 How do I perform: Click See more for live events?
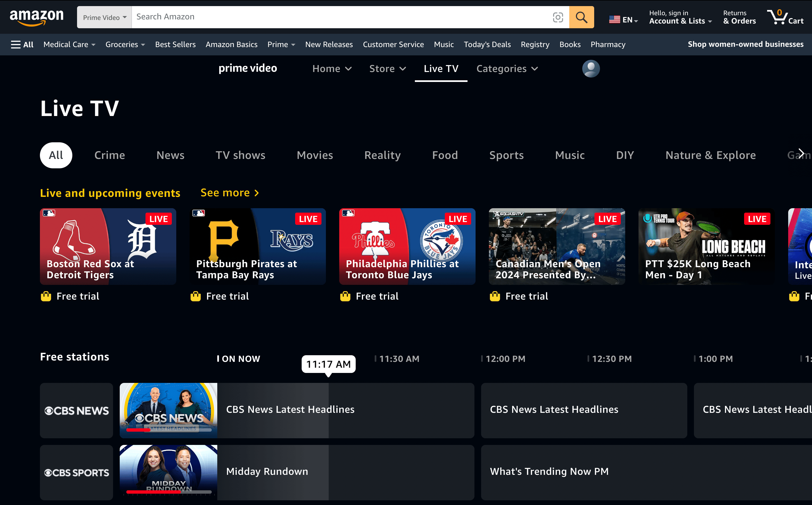point(230,193)
